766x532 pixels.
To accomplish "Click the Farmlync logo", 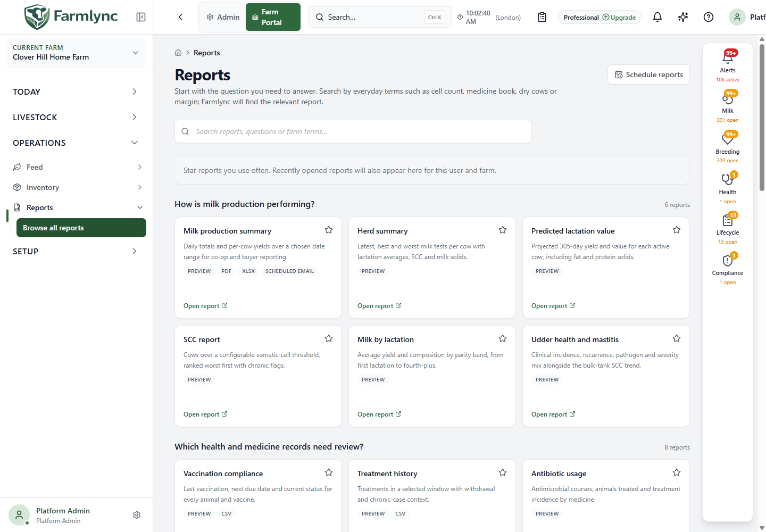I will point(71,16).
